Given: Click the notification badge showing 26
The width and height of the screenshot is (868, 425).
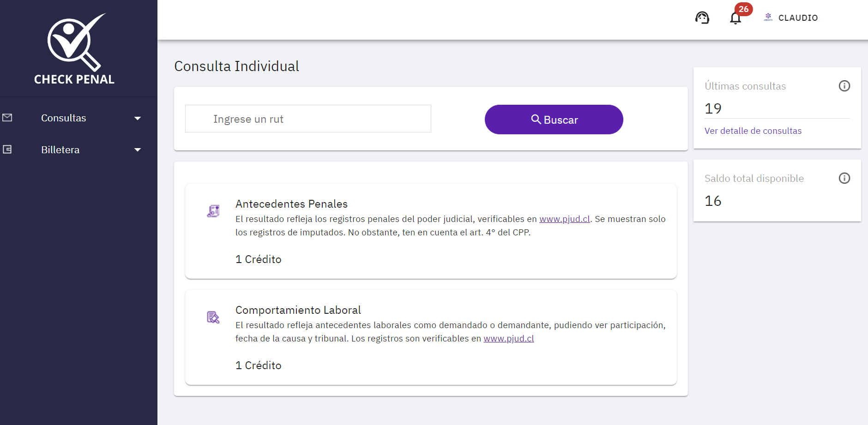Looking at the screenshot, I should point(742,9).
